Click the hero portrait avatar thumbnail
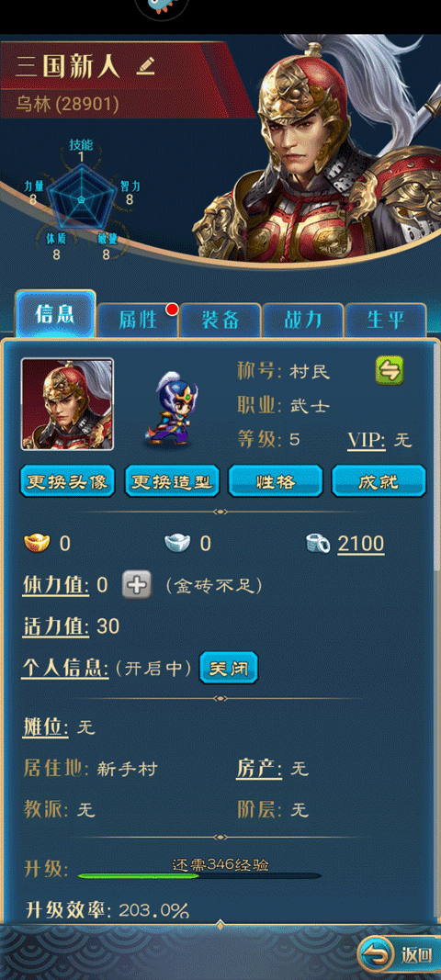The image size is (441, 980). (68, 404)
